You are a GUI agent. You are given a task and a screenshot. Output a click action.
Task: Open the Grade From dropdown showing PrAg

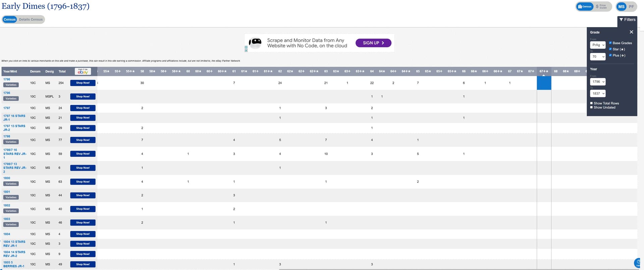597,45
